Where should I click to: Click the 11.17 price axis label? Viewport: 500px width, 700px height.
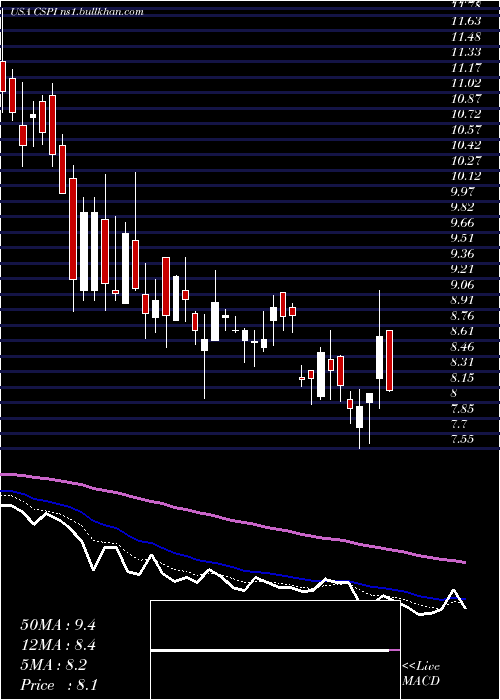466,68
